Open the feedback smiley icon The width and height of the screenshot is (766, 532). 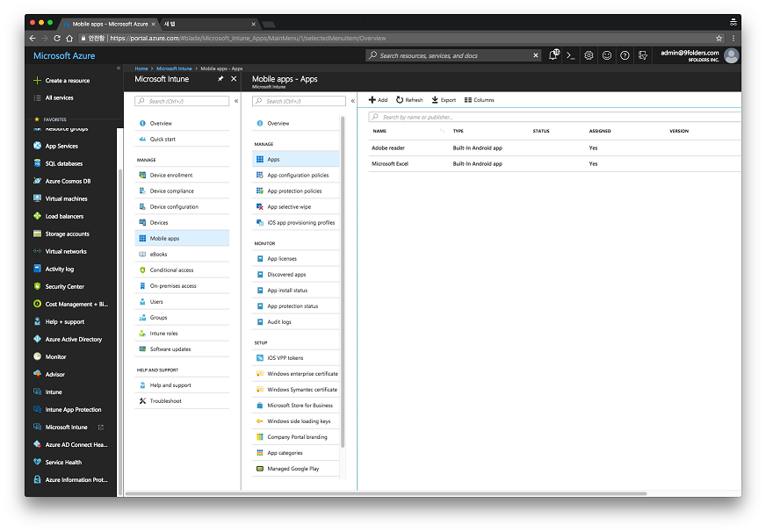point(607,54)
